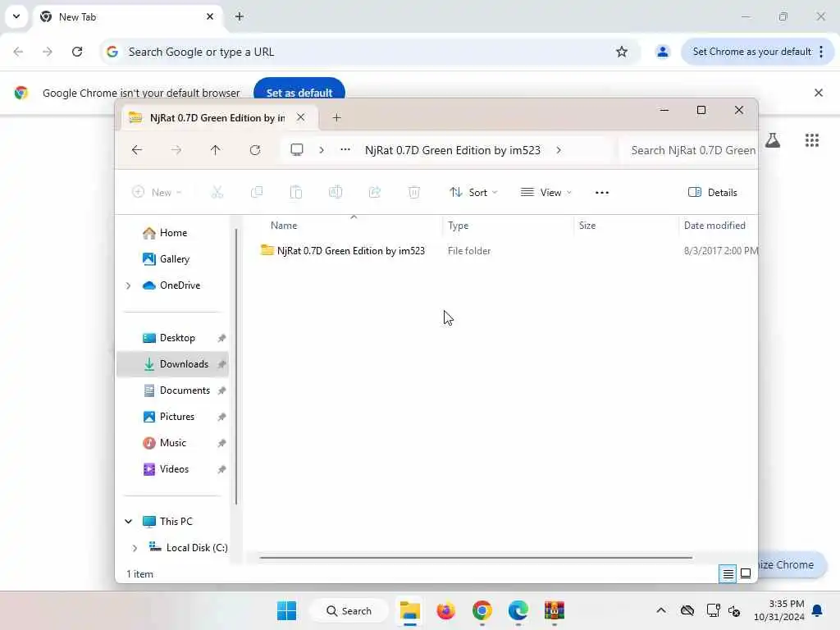
Task: Click the Rename icon in Explorer toolbar
Action: tap(336, 192)
